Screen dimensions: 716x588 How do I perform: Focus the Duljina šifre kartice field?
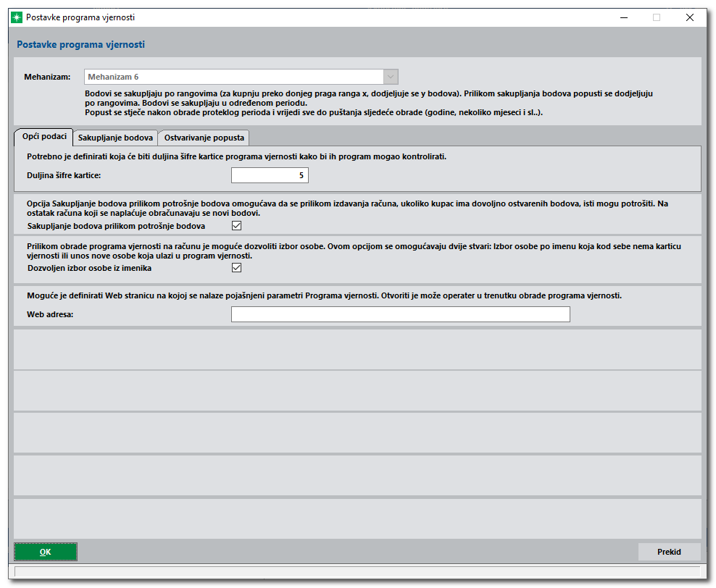click(270, 175)
